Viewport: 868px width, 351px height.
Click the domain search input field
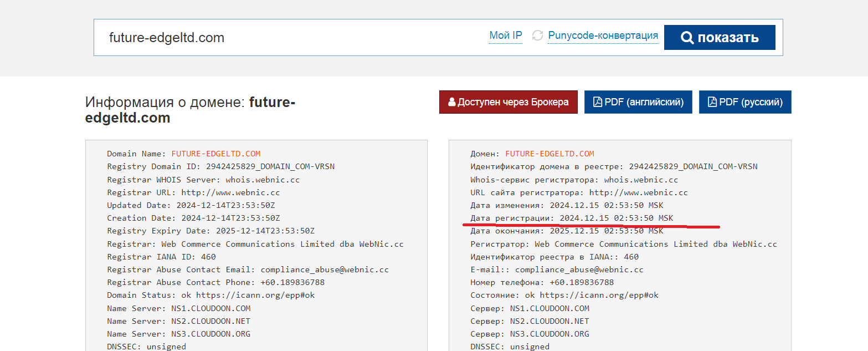click(x=288, y=38)
